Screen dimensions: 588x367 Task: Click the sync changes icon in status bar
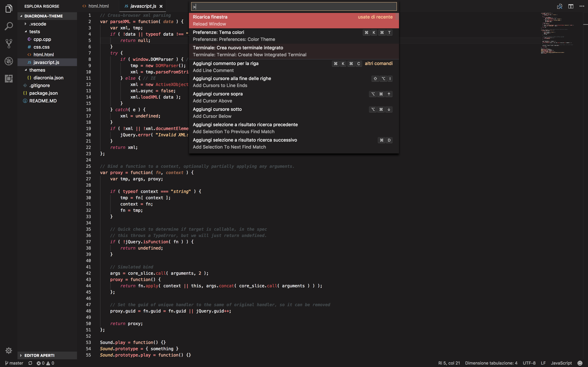30,363
